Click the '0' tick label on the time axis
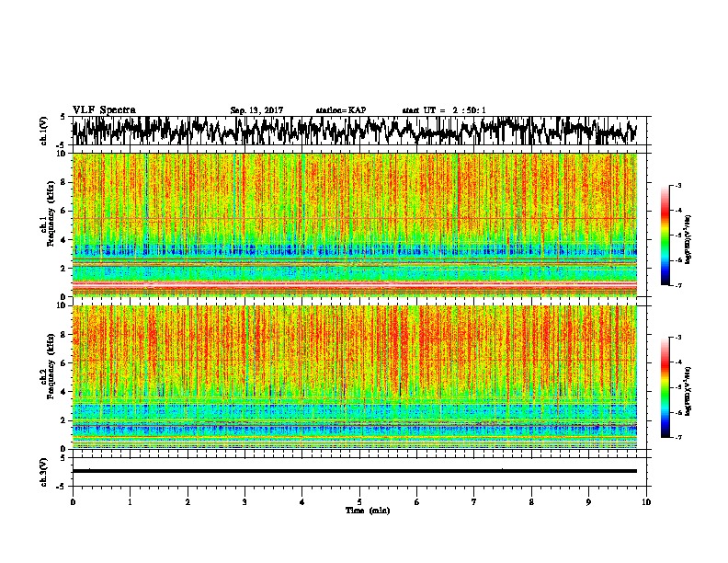The width and height of the screenshot is (728, 563). [73, 502]
